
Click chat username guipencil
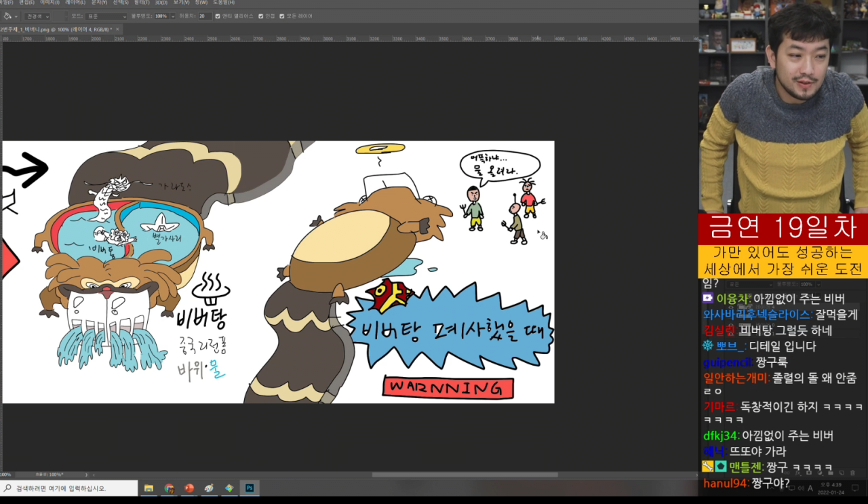[729, 362]
